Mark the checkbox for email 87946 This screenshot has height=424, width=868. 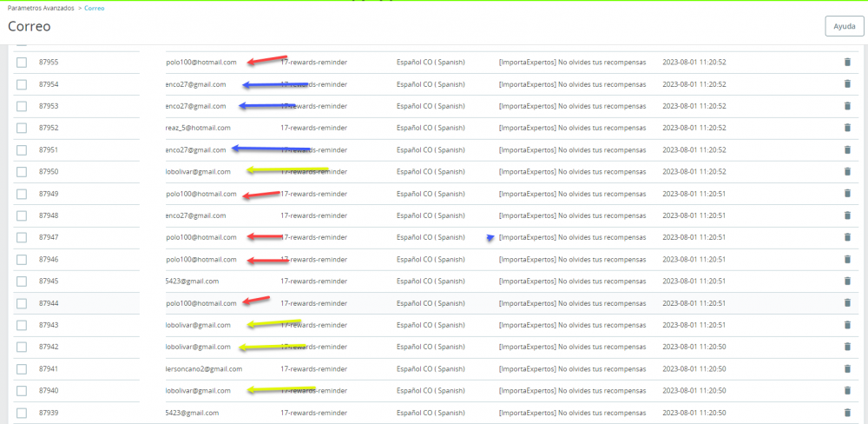point(22,260)
